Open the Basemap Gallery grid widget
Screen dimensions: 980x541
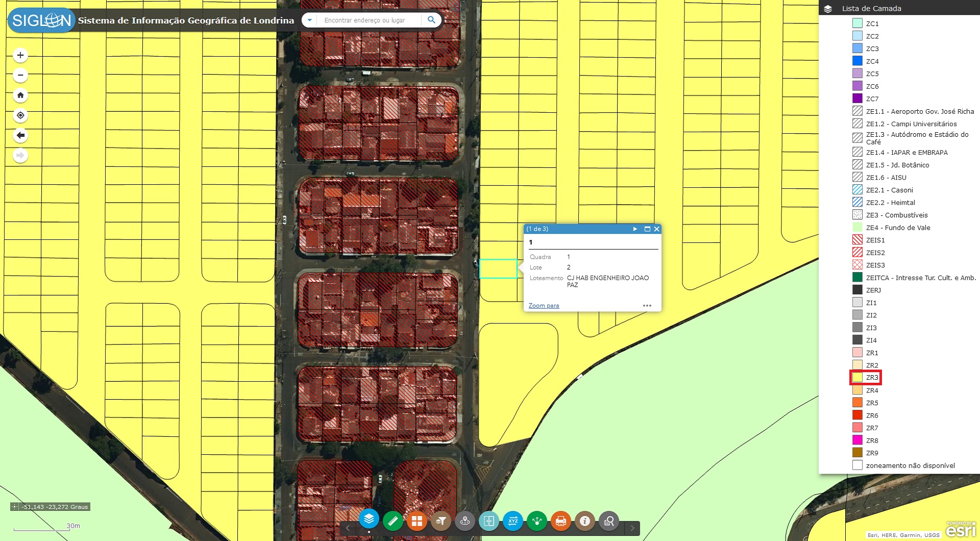click(x=417, y=521)
